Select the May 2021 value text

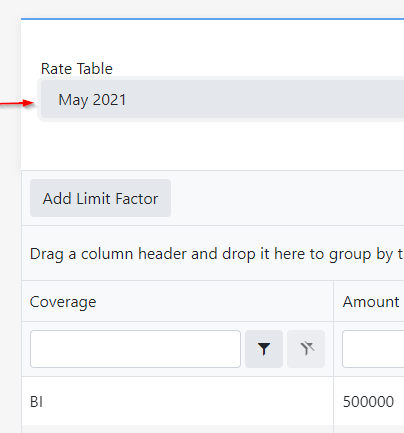pyautogui.click(x=92, y=100)
